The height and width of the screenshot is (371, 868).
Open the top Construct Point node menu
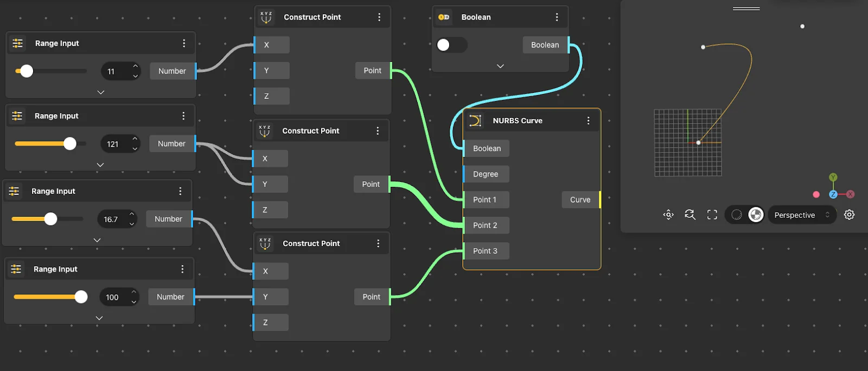click(379, 17)
